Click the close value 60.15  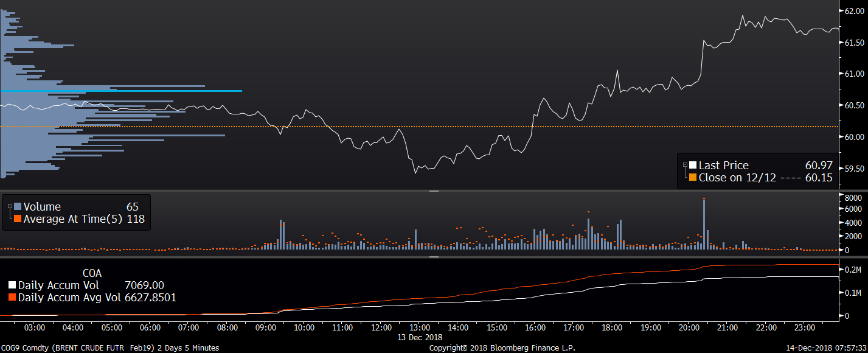click(819, 178)
